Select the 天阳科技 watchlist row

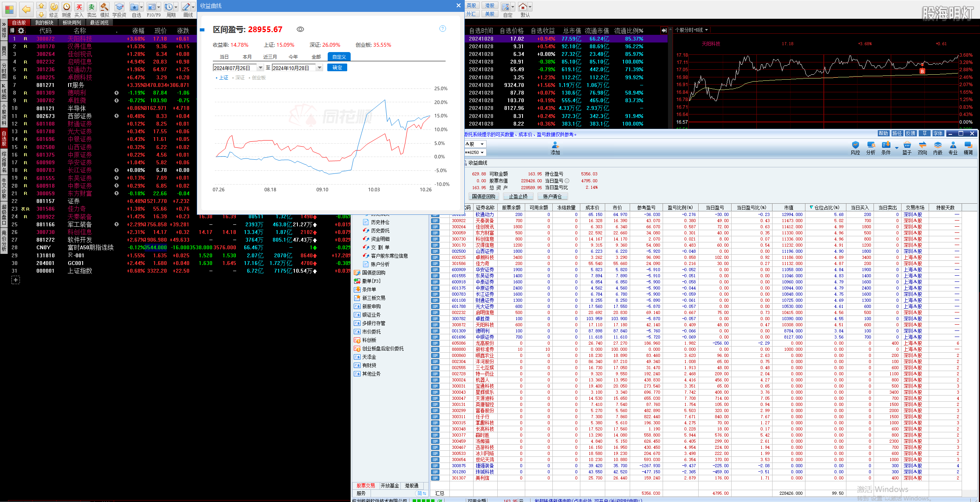click(103, 39)
